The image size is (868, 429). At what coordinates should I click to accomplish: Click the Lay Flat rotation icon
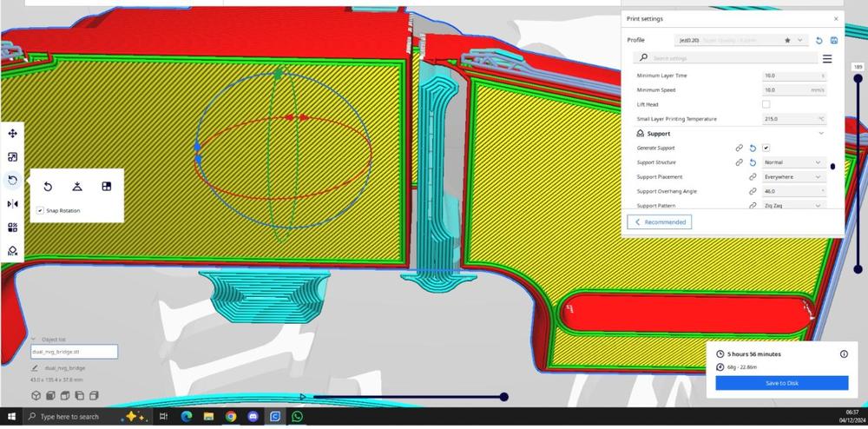77,187
